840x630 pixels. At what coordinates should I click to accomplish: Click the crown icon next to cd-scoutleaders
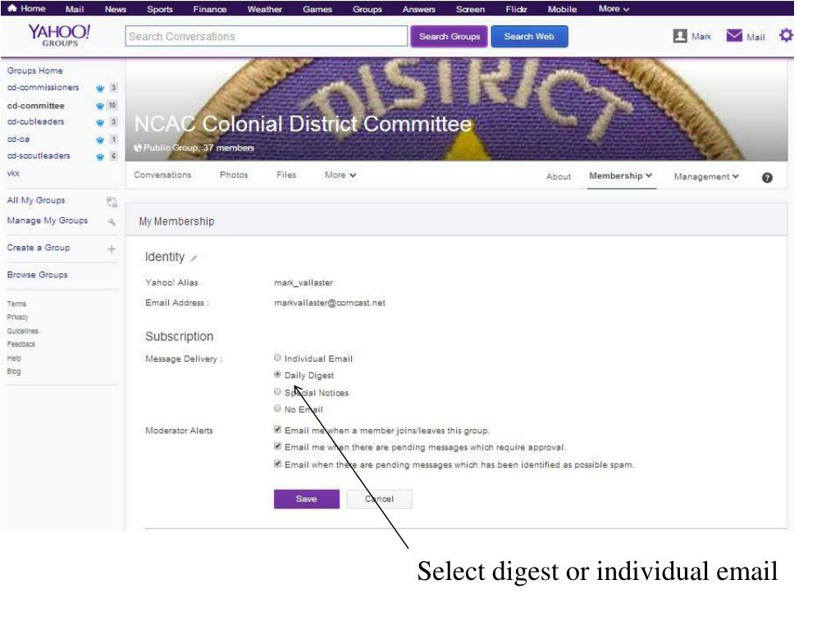(100, 157)
